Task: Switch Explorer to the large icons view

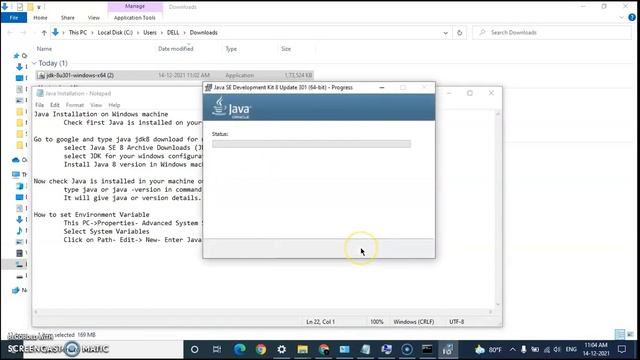Action: (631, 334)
